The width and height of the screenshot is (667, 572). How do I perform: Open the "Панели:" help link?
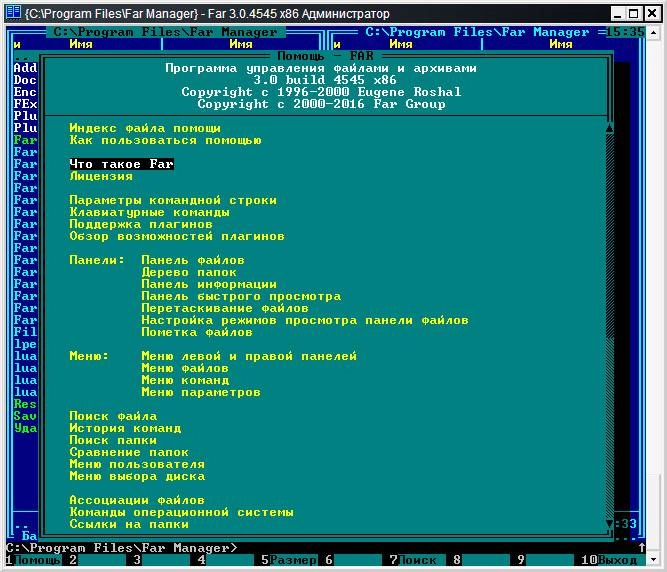(97, 260)
